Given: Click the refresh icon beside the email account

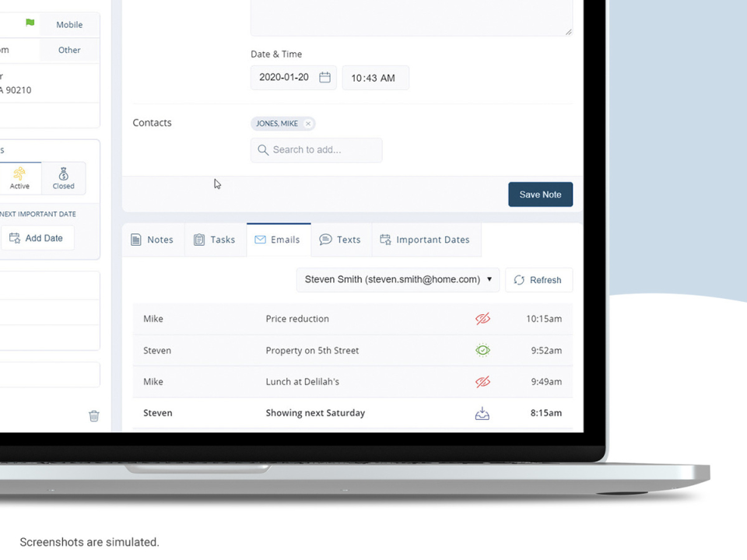Looking at the screenshot, I should (519, 279).
